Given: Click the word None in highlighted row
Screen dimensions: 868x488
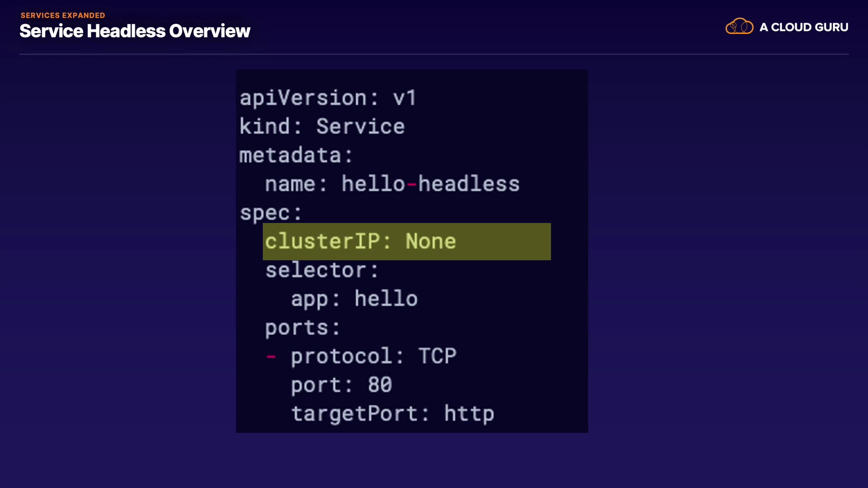Looking at the screenshot, I should pos(430,241).
